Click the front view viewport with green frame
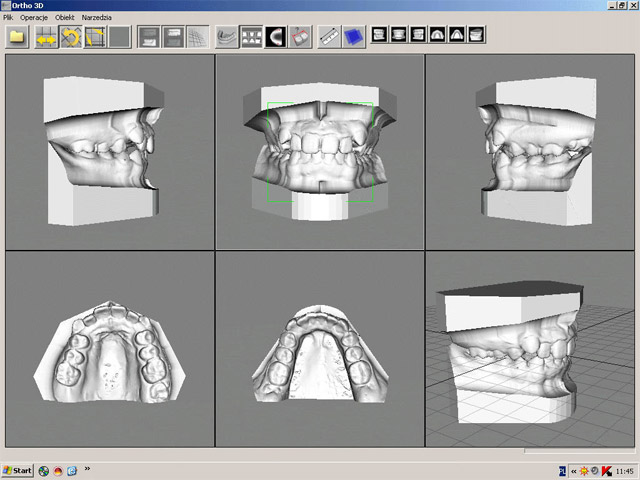 320,152
